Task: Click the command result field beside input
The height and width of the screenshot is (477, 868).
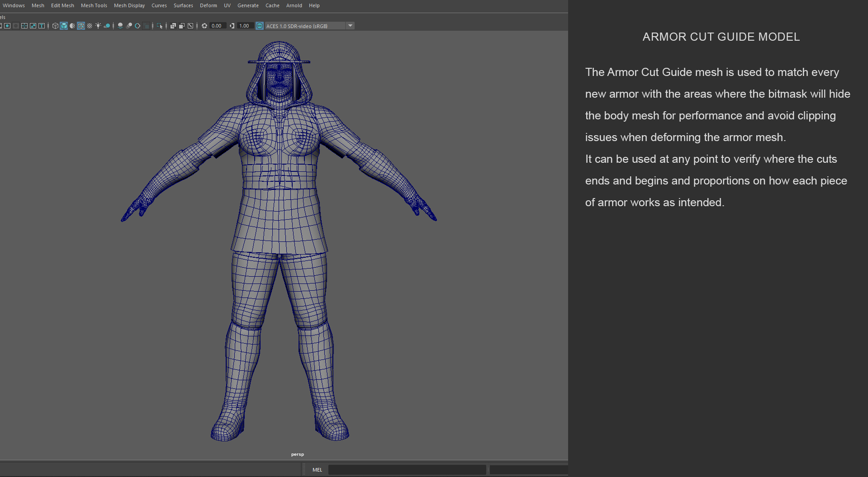Action: pyautogui.click(x=529, y=470)
